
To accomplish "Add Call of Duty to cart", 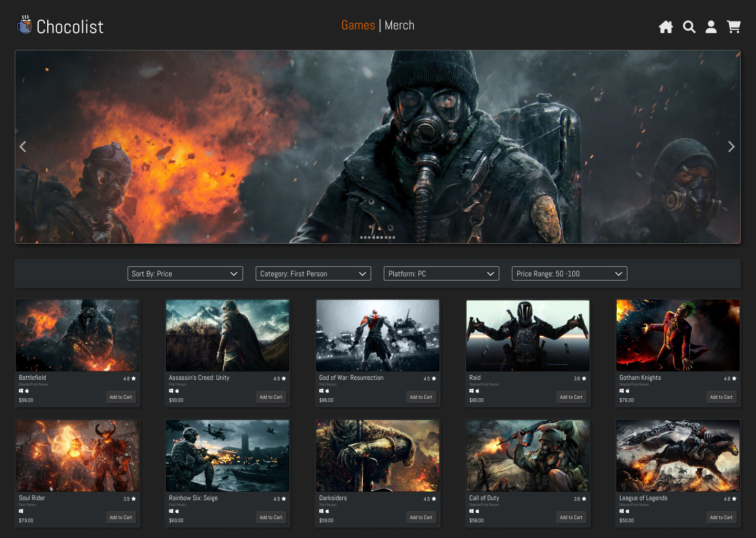I will [x=571, y=518].
